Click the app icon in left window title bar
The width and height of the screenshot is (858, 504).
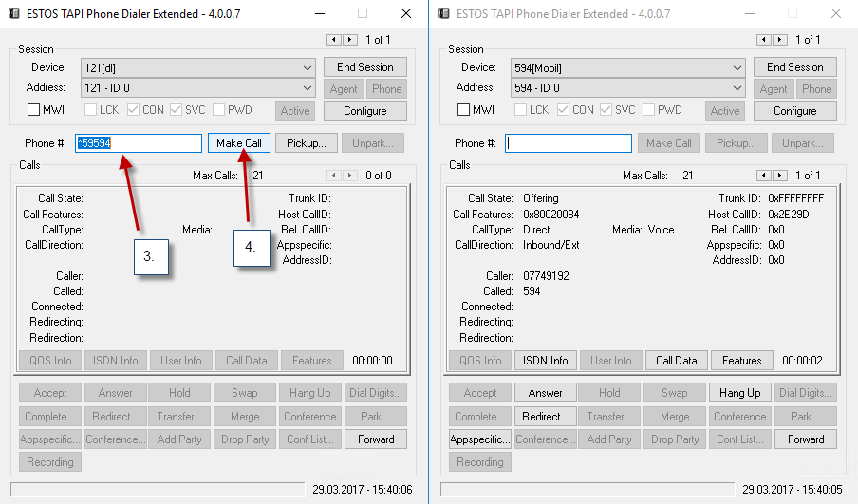pos(14,14)
